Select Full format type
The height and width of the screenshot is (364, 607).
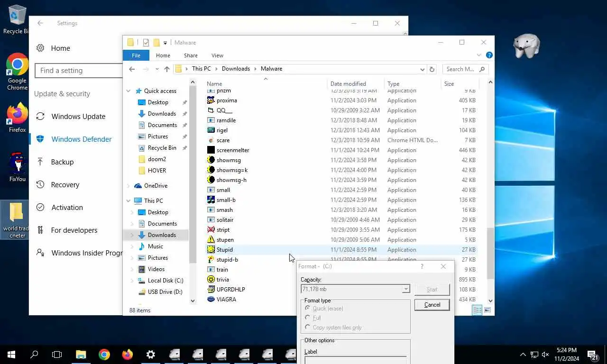pos(313,318)
